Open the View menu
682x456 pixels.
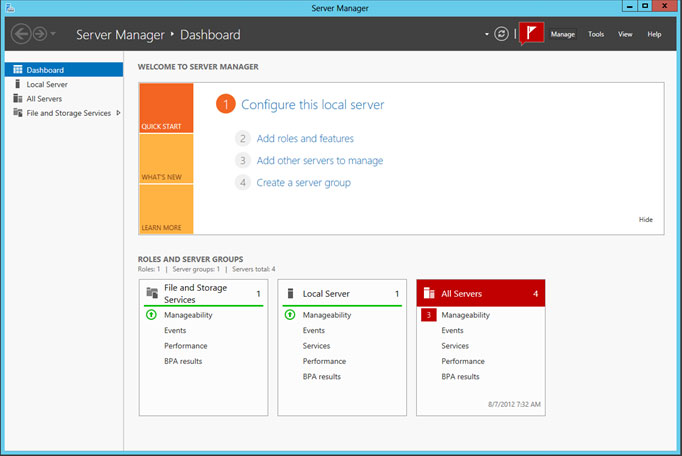(x=625, y=34)
